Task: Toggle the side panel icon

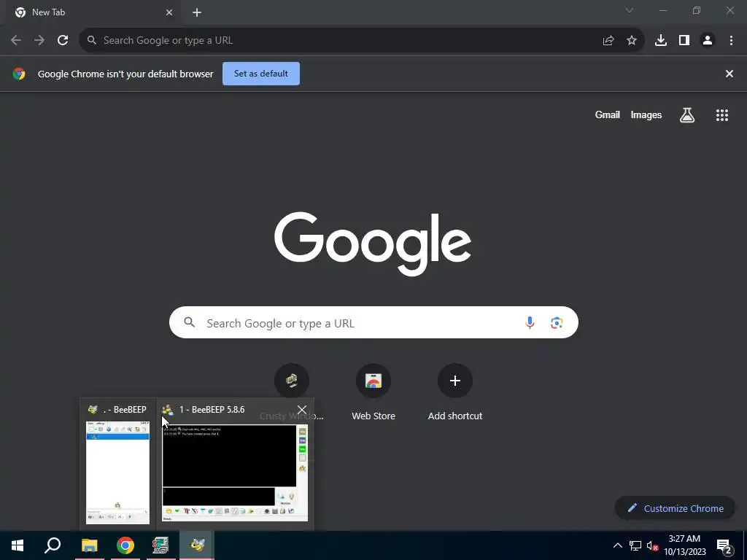Action: click(x=684, y=41)
